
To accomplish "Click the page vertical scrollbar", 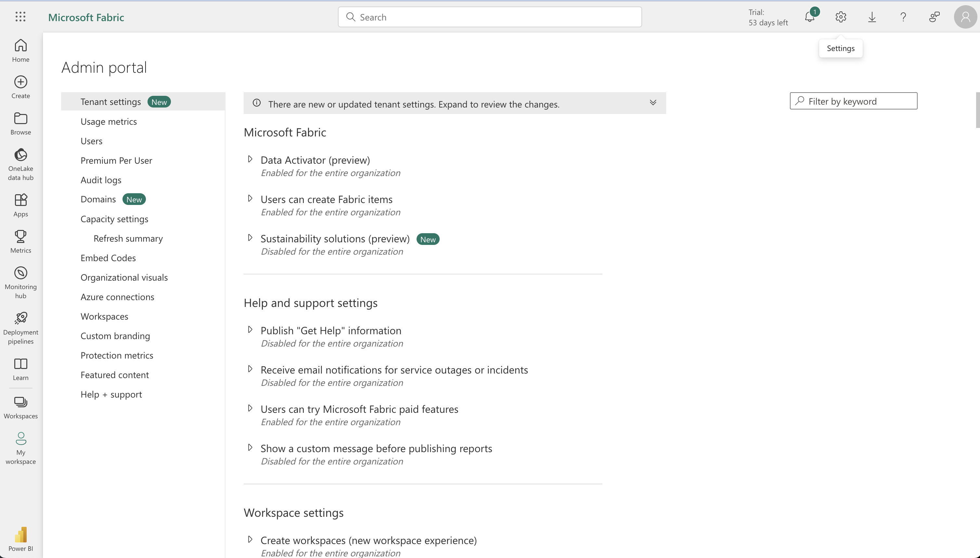I will (977, 110).
